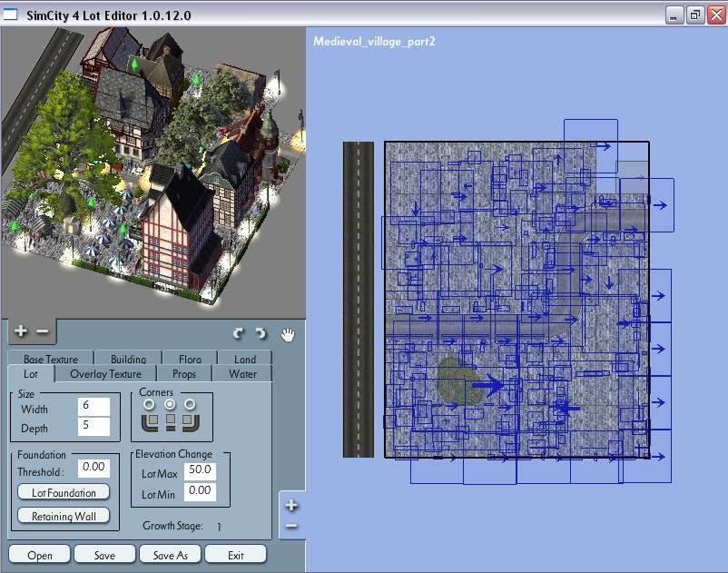Minimize the Lot Editor window
The height and width of the screenshot is (573, 728).
pos(674,15)
